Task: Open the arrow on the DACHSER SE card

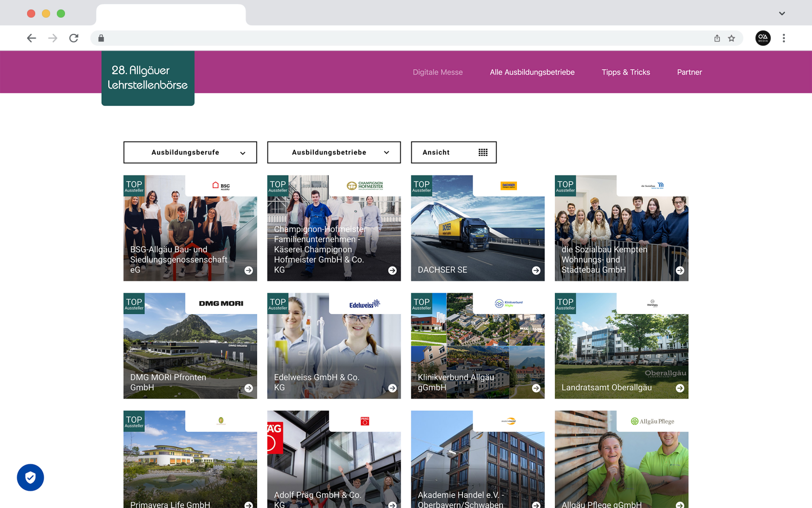Action: 536,270
